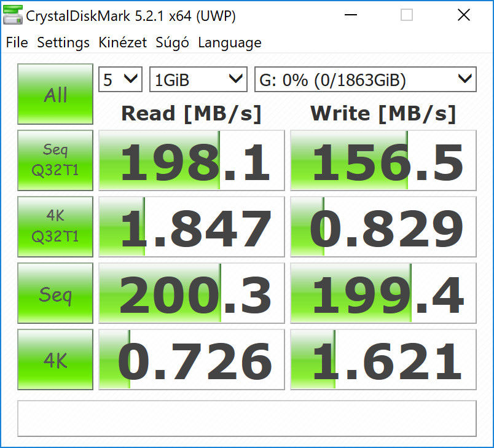494x448 pixels.
Task: Click the Read [MB/s] column header
Action: [x=192, y=114]
